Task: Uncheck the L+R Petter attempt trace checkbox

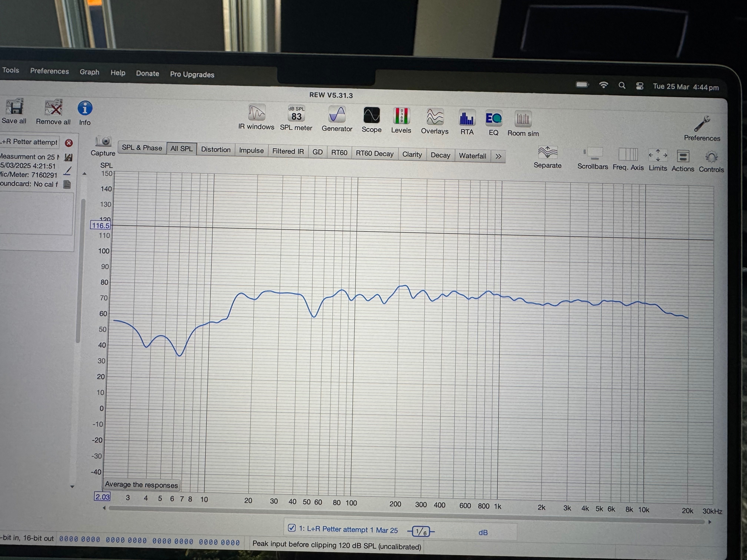Action: coord(292,528)
